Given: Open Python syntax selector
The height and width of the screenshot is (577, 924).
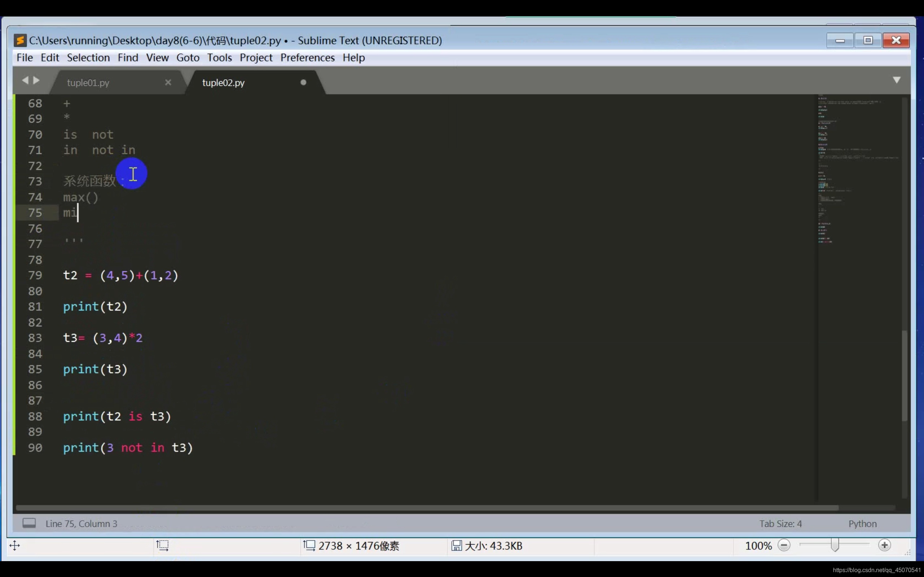Looking at the screenshot, I should pos(862,524).
